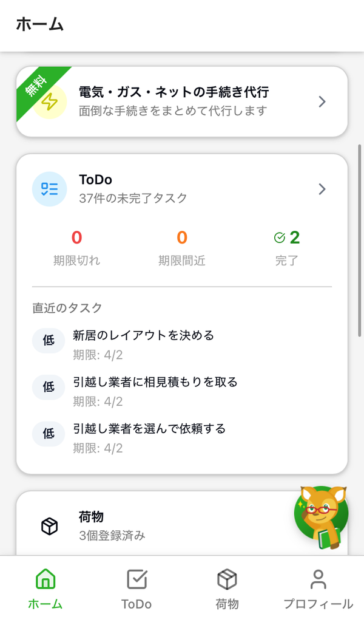Screen dimensions: 364x625
Task: Open the deer mascot assistant button
Action: point(322,516)
